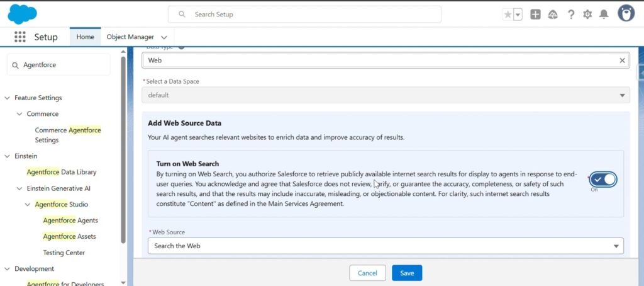The width and height of the screenshot is (644, 286).
Task: Click the Add Web Source Data heading
Action: (184, 123)
